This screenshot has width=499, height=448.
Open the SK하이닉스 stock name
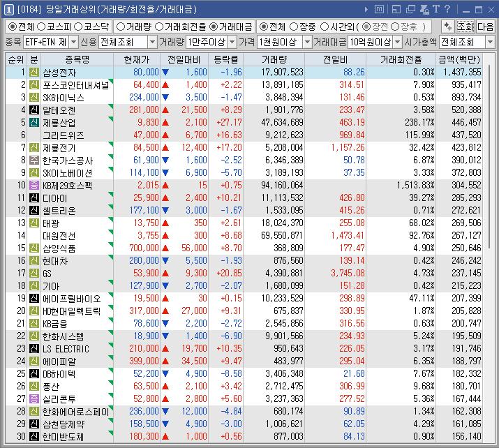(x=64, y=98)
